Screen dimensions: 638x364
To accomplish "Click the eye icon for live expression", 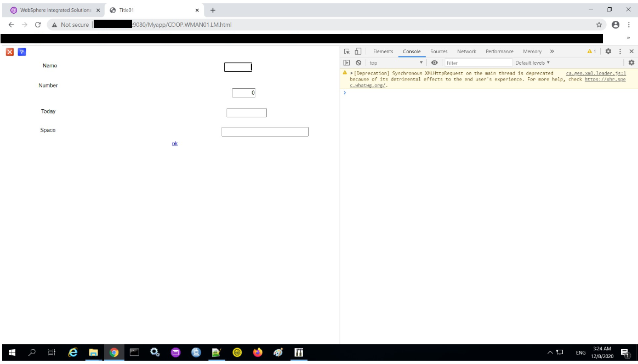I will point(434,63).
